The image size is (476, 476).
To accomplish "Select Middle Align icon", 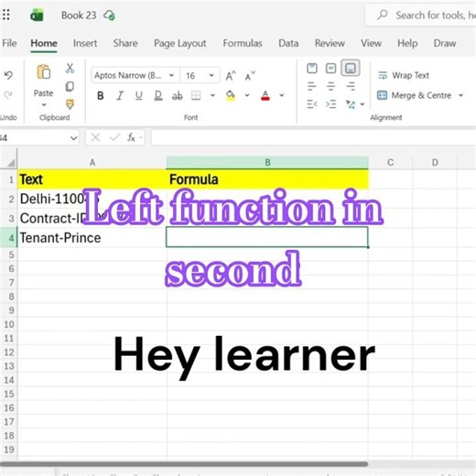I will 331,68.
